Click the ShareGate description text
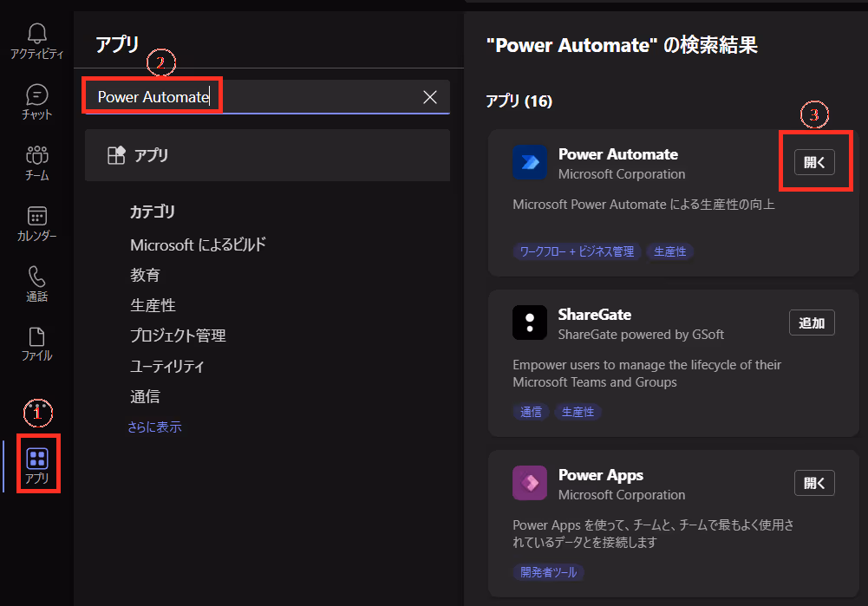This screenshot has width=868, height=606. (647, 374)
